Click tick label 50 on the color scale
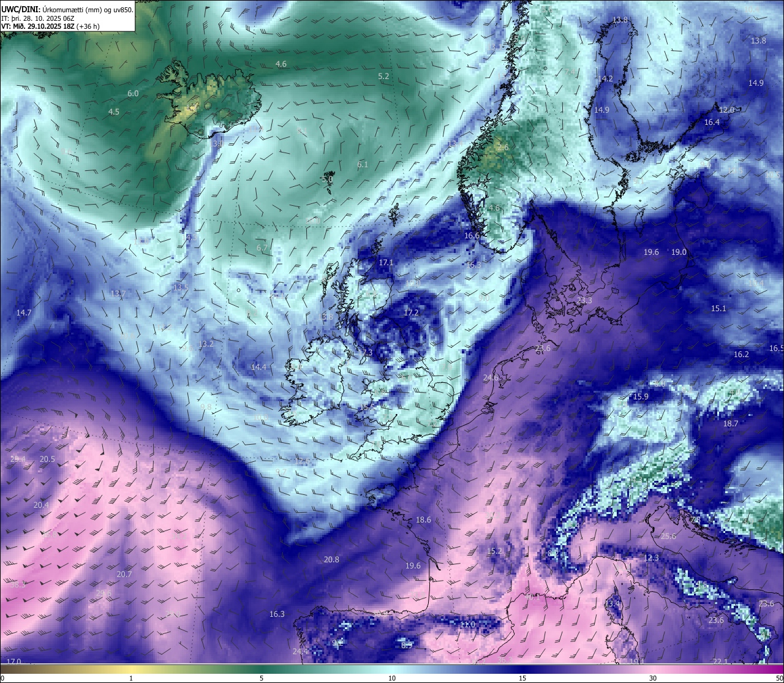Viewport: 784px width, 683px height. point(779,678)
